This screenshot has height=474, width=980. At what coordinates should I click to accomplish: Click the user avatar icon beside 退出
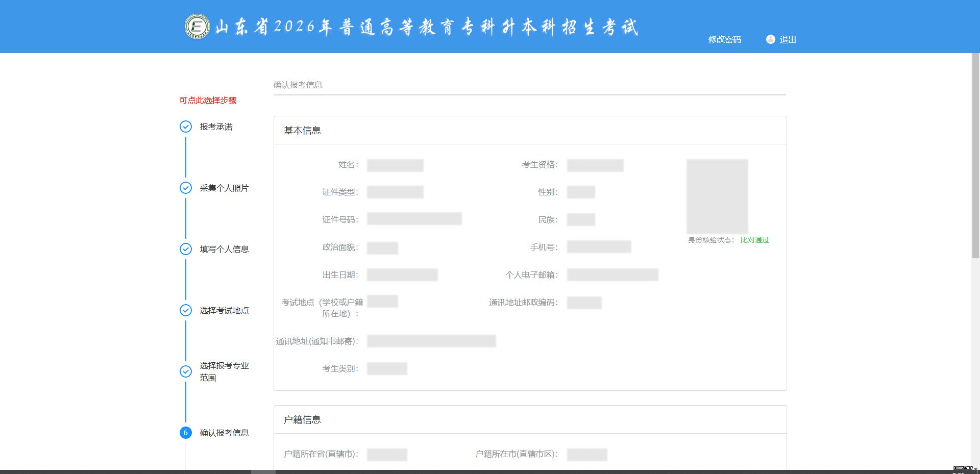770,39
